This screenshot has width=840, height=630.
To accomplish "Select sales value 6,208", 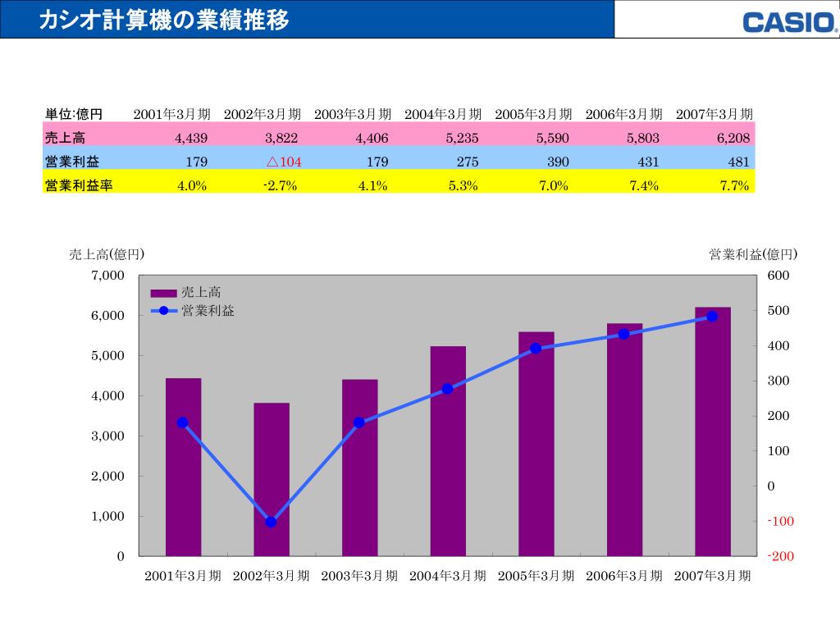I will tap(733, 138).
